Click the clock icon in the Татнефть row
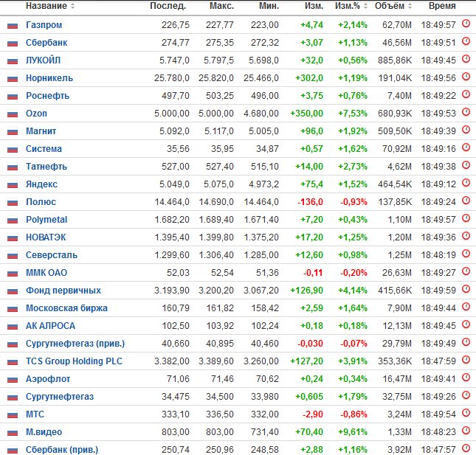Viewport: 476px width, 455px height. [466, 165]
